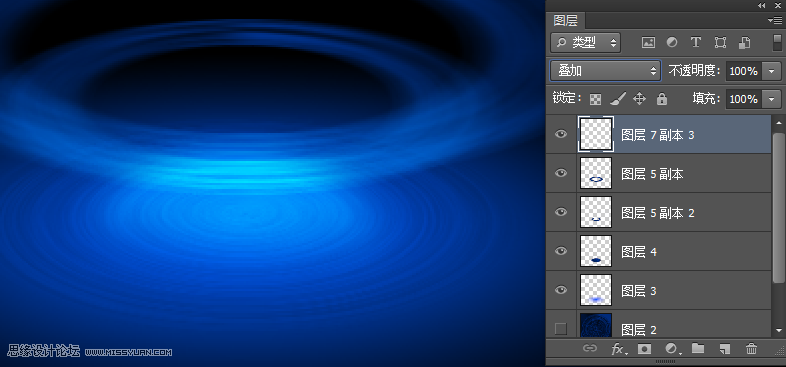
Task: Open the 类型 filter type dropdown
Action: [585, 43]
